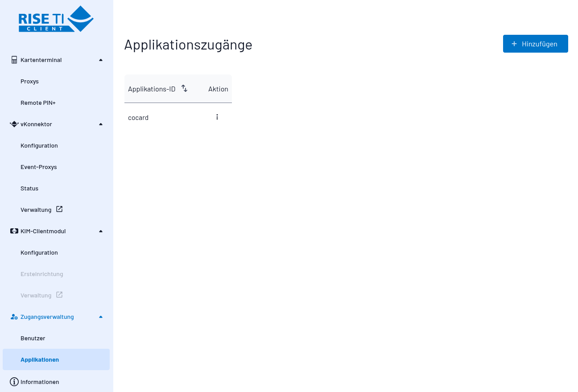Click the vKonnektor connector icon

click(x=14, y=124)
